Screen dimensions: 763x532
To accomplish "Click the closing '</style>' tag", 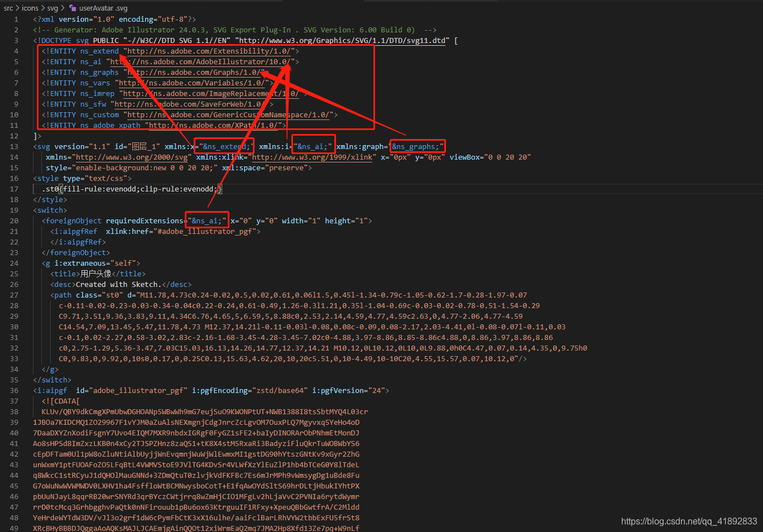I will tap(50, 200).
